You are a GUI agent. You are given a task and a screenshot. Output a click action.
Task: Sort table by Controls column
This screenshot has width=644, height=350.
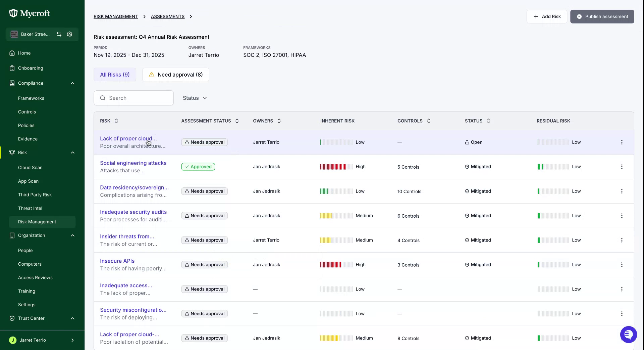(428, 121)
